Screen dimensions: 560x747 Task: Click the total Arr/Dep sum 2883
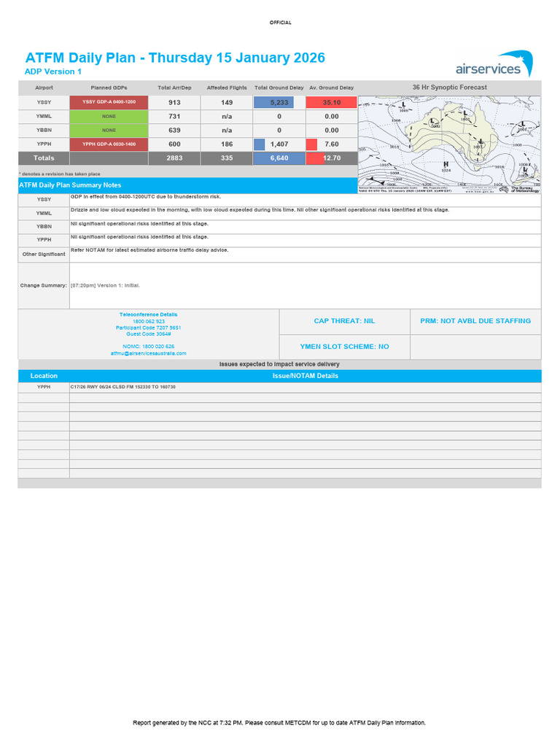pos(174,158)
